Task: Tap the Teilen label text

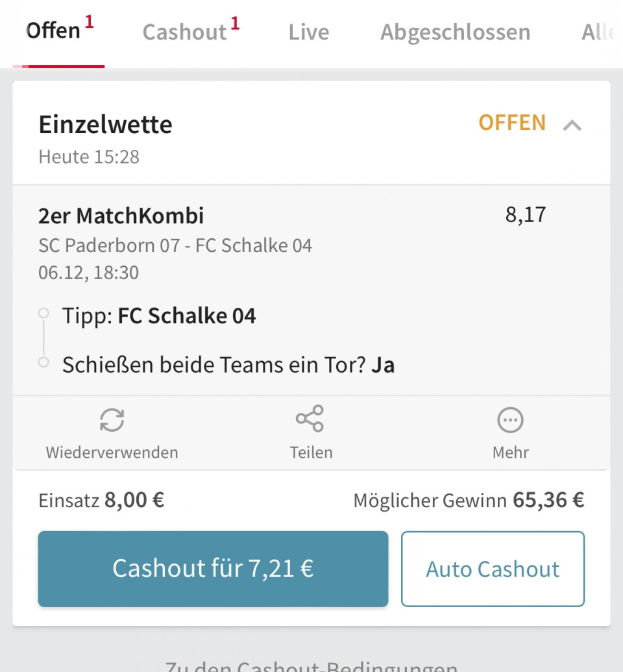Action: [x=311, y=453]
